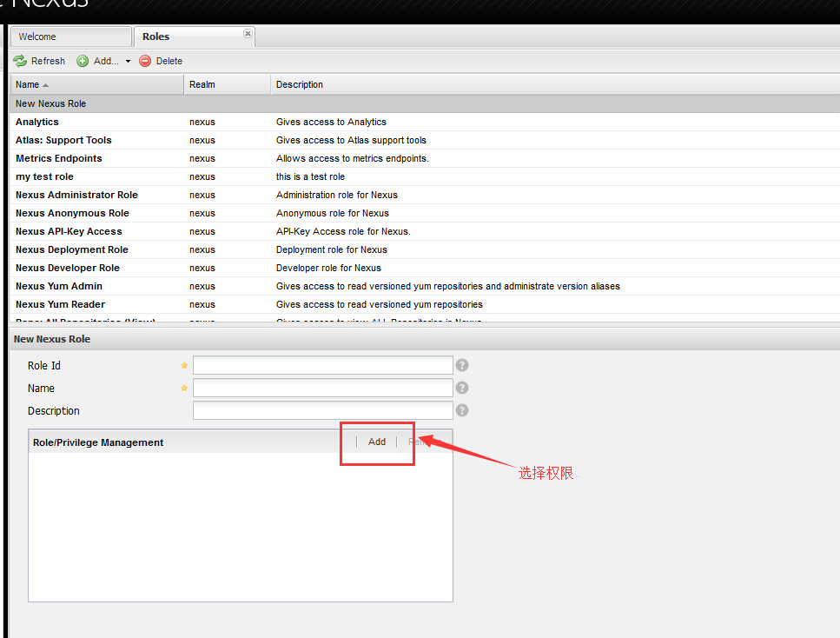The height and width of the screenshot is (638, 840).
Task: Click Add in Role/Privilege Management
Action: tap(377, 442)
